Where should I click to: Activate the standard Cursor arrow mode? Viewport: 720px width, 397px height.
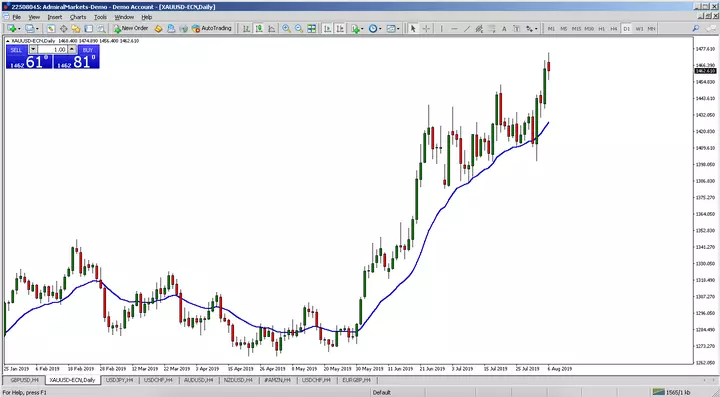coord(413,28)
